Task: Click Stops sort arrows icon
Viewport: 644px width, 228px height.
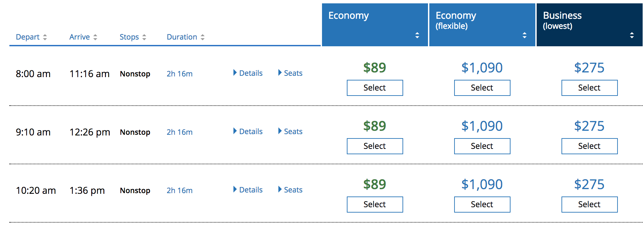Action: tap(144, 37)
